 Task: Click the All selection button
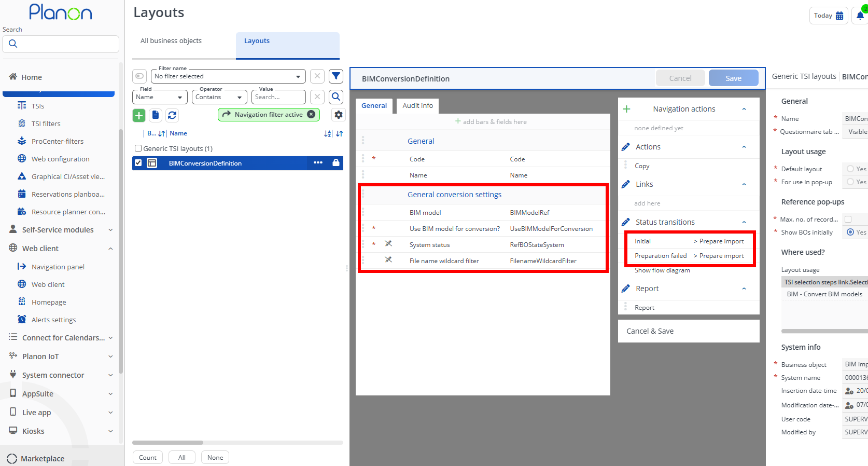pyautogui.click(x=182, y=458)
